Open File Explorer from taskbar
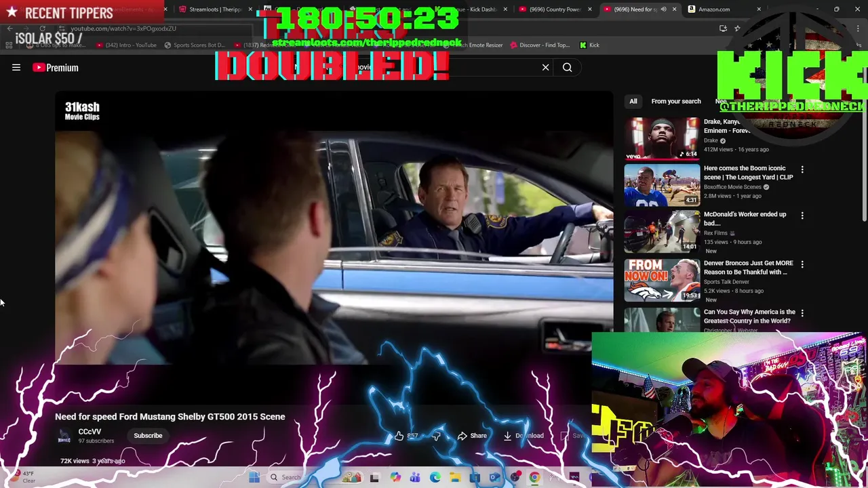The image size is (868, 488). click(455, 477)
